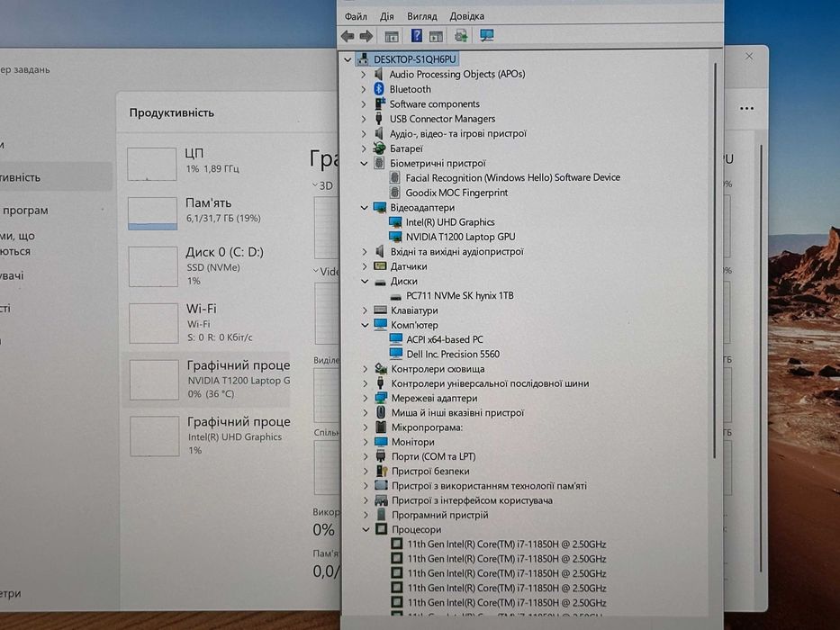
Task: Click the Біометричні пристрої fingerprint icon
Action: [379, 163]
